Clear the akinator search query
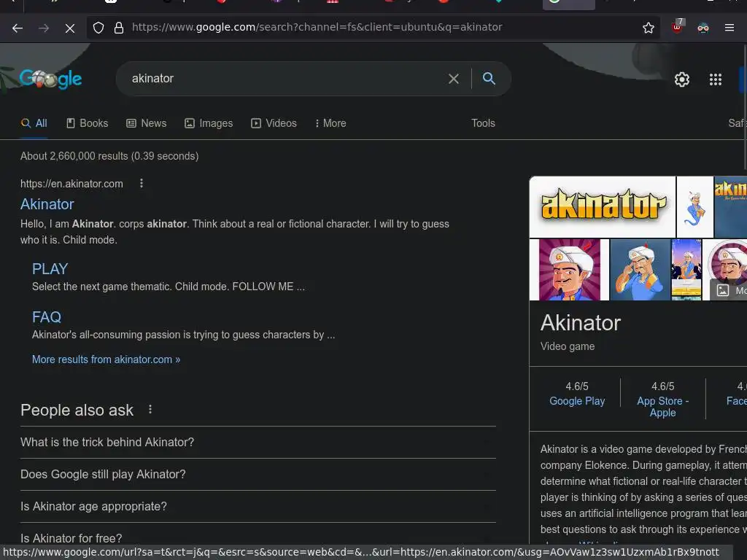This screenshot has width=747, height=560. (454, 79)
